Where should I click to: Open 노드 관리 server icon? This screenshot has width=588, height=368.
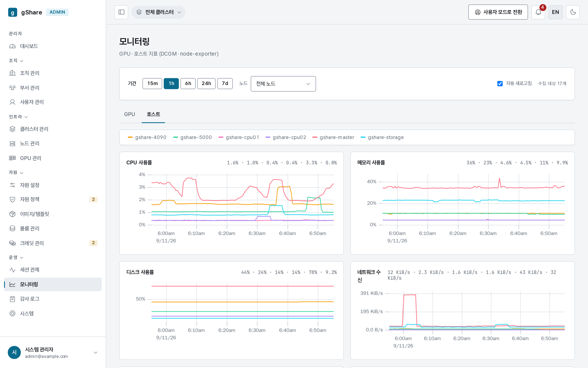(13, 143)
